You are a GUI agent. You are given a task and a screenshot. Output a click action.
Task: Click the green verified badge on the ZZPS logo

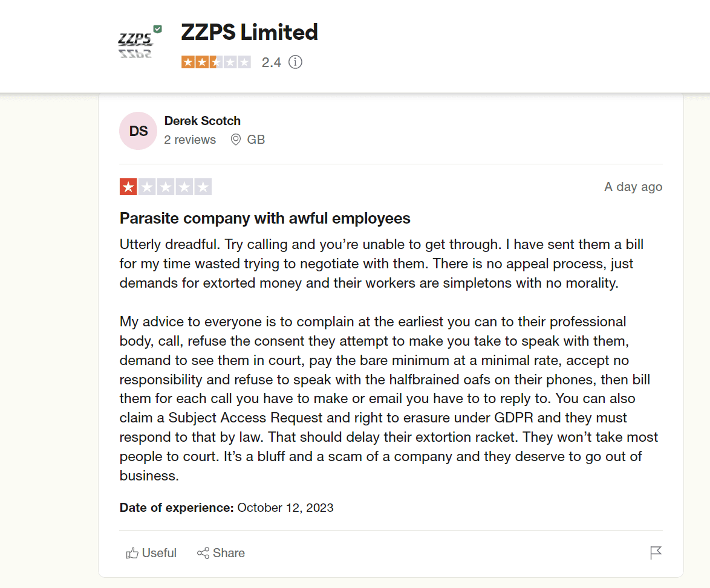coord(157,29)
